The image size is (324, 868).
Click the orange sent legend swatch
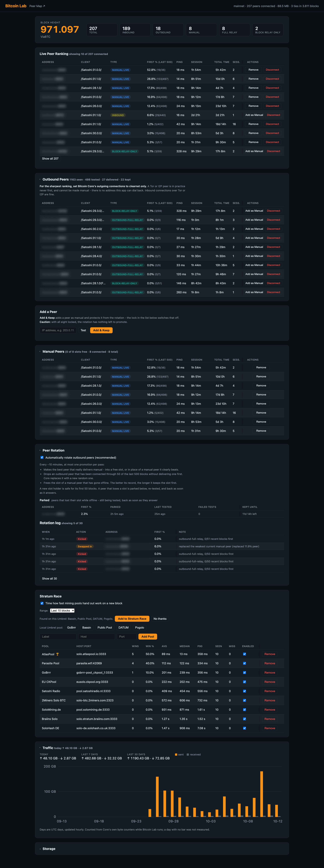tap(176, 754)
